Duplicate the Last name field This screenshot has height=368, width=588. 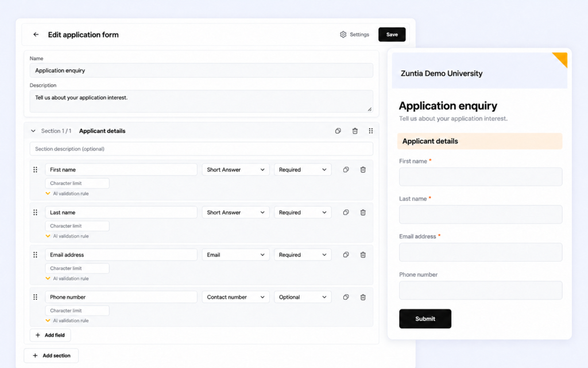tap(346, 213)
